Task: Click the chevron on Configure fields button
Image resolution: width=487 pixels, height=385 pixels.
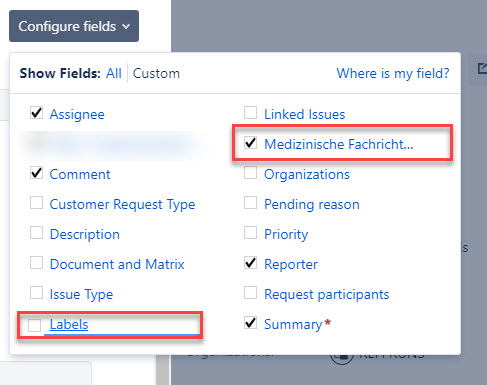Action: pyautogui.click(x=126, y=26)
